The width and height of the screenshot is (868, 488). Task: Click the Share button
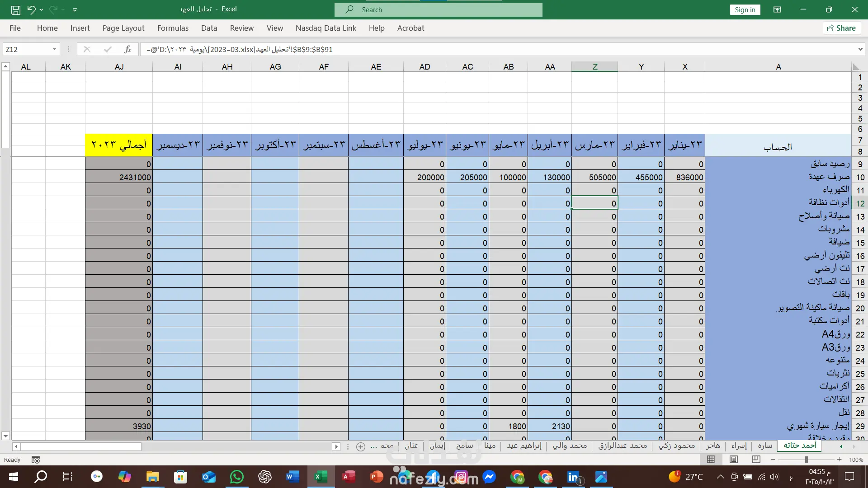pos(841,28)
